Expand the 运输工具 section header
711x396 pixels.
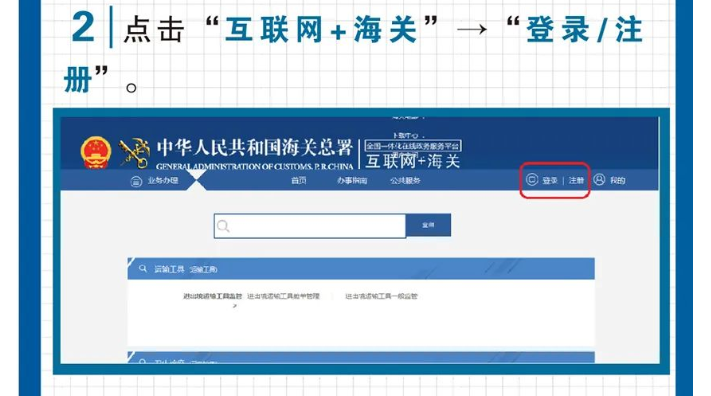pyautogui.click(x=361, y=269)
